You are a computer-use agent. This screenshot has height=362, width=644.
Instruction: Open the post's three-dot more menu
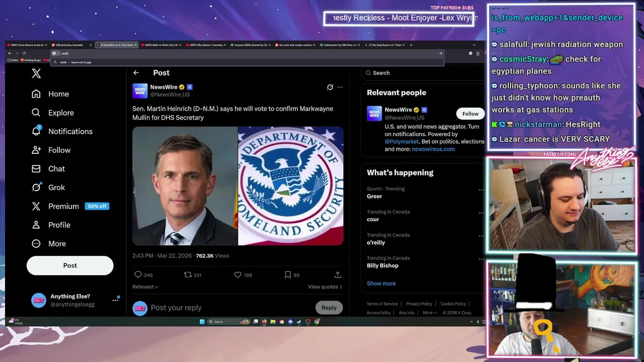340,87
